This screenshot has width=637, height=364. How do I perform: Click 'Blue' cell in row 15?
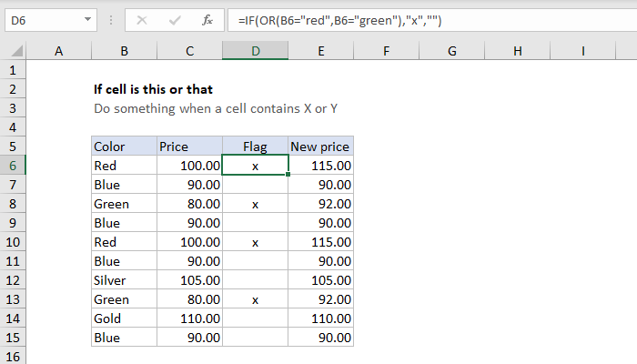(x=125, y=338)
